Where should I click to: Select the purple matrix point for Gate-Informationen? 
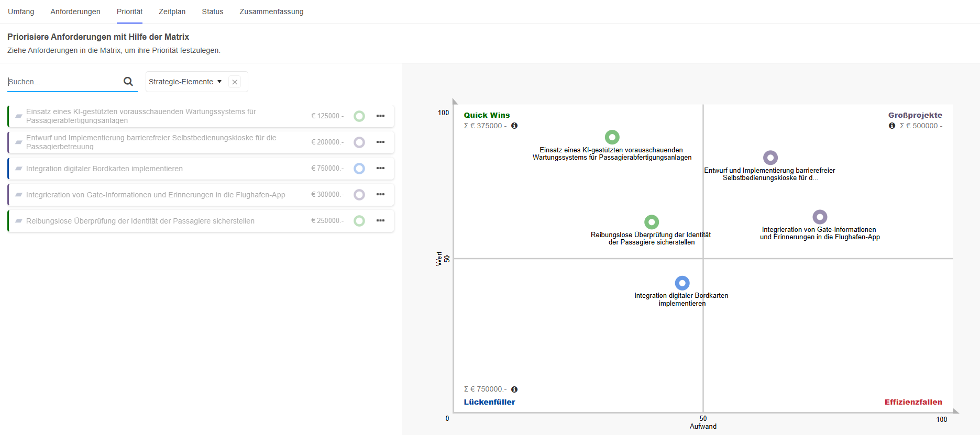tap(820, 217)
